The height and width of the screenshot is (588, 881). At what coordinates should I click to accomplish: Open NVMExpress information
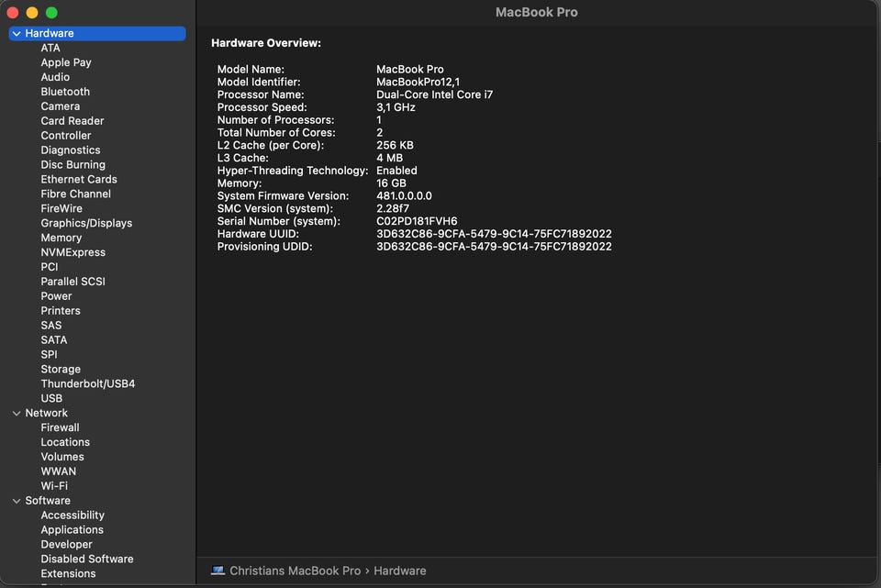73,252
